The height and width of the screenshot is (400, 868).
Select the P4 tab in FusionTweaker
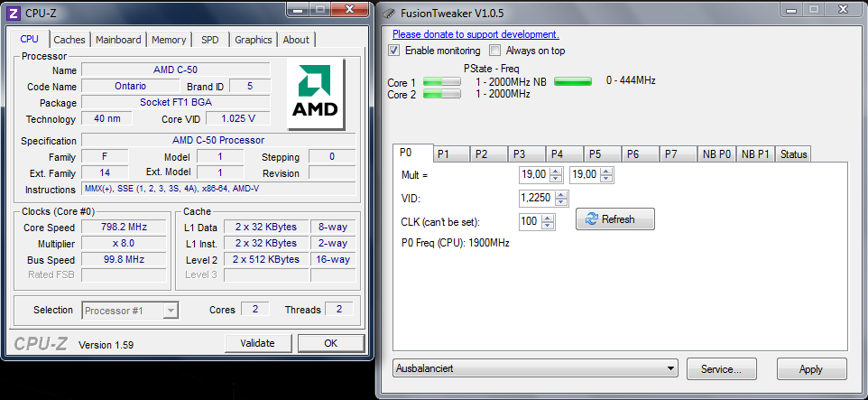coord(565,154)
